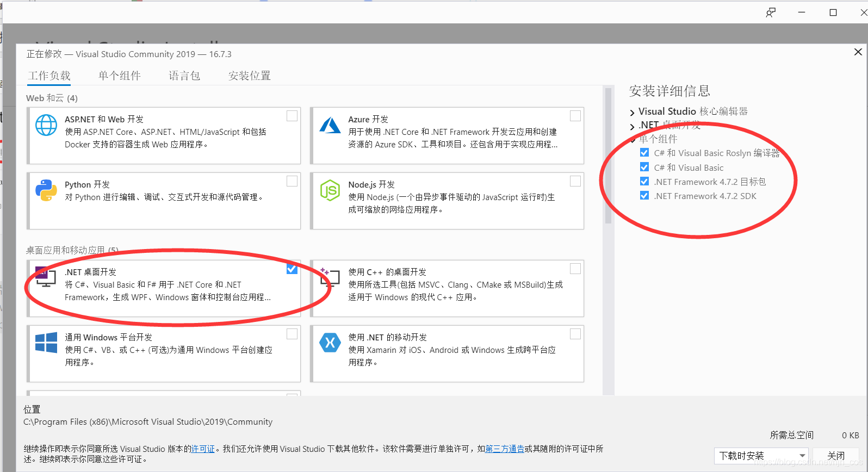Click the Web 和云 (4) section heading
Image resolution: width=868 pixels, height=472 pixels.
52,98
